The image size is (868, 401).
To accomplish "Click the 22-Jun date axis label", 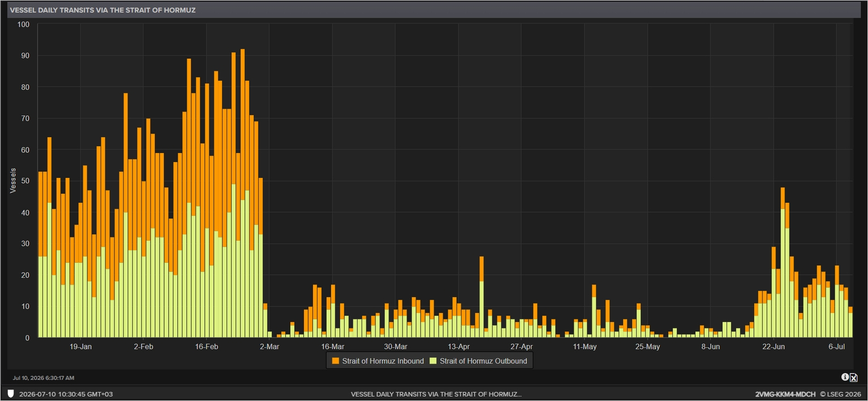I will 774,346.
